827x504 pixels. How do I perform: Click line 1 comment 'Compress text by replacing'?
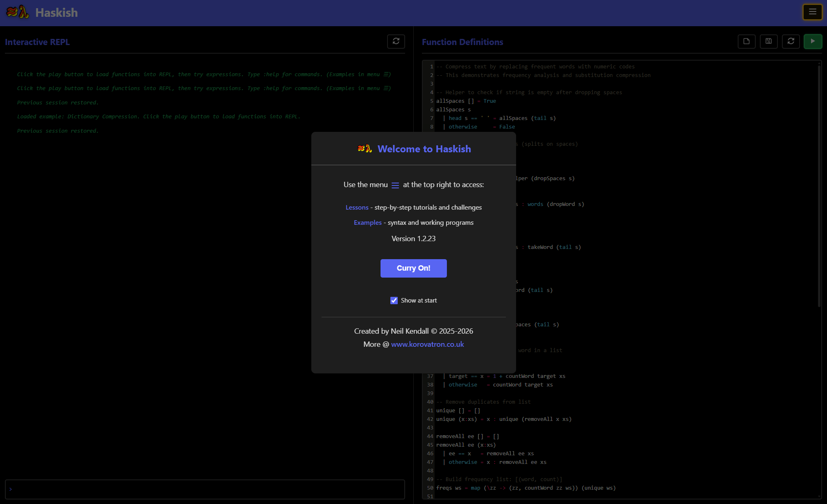pyautogui.click(x=535, y=67)
